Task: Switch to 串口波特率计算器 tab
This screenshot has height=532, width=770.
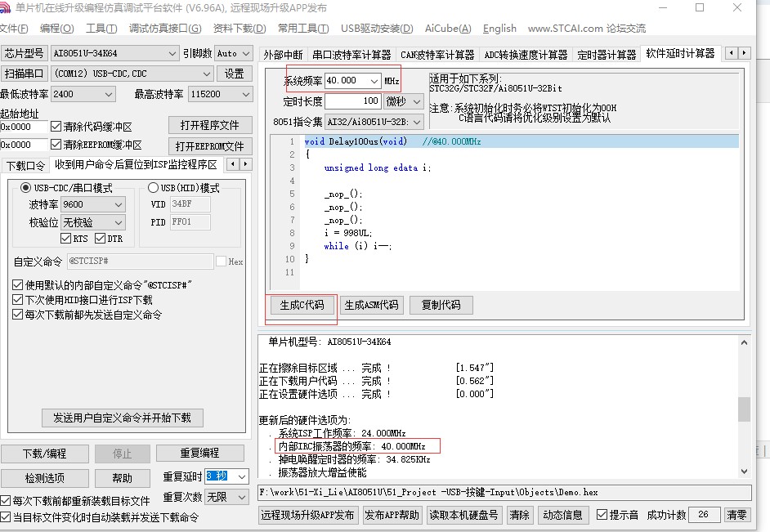Action: (351, 55)
